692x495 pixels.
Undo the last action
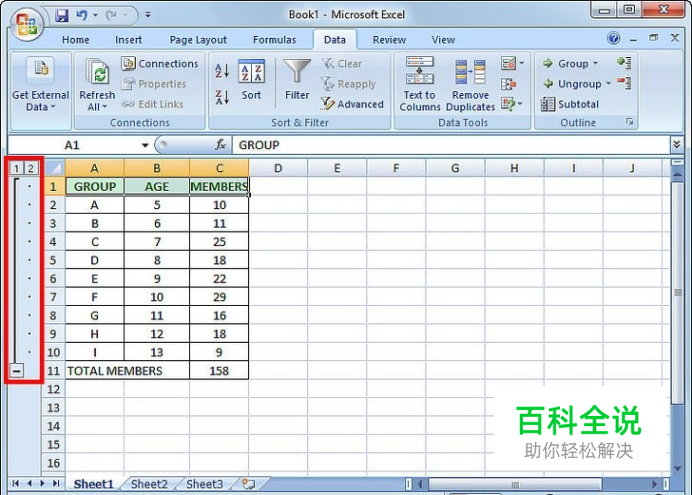[81, 15]
